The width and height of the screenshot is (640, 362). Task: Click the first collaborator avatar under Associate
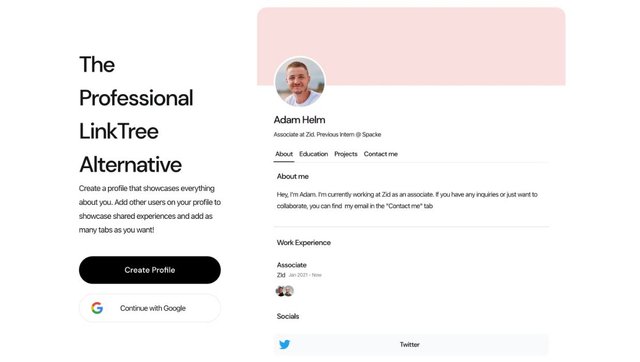[280, 291]
